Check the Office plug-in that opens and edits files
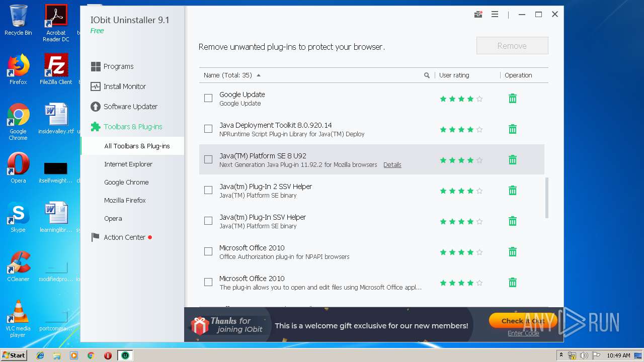The width and height of the screenshot is (644, 362). (208, 283)
